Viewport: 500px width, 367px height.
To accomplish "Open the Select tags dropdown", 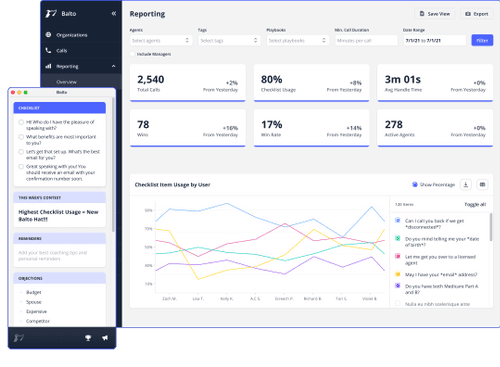I will (229, 40).
